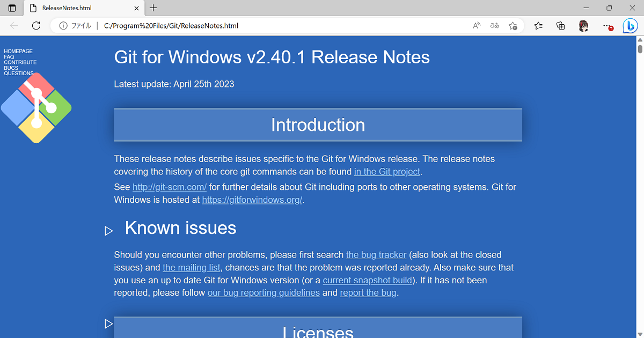Image resolution: width=644 pixels, height=338 pixels.
Task: Go back to the previous page
Action: pos(14,25)
